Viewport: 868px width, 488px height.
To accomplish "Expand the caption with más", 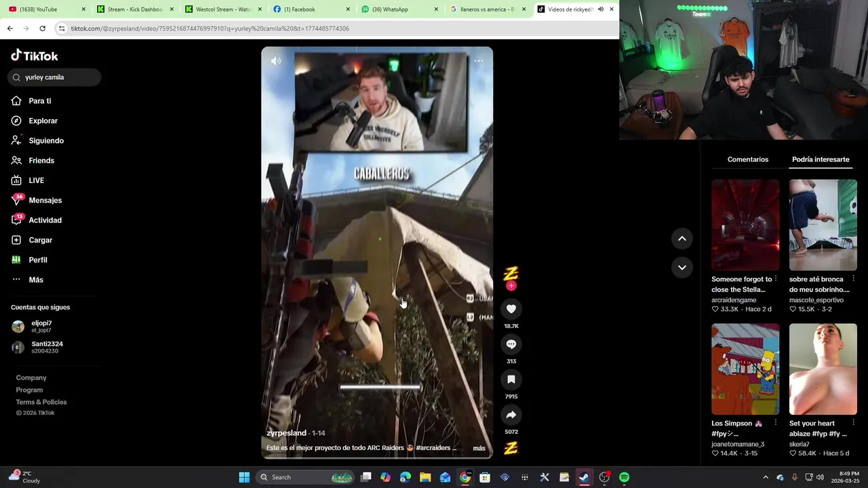I will tap(479, 448).
